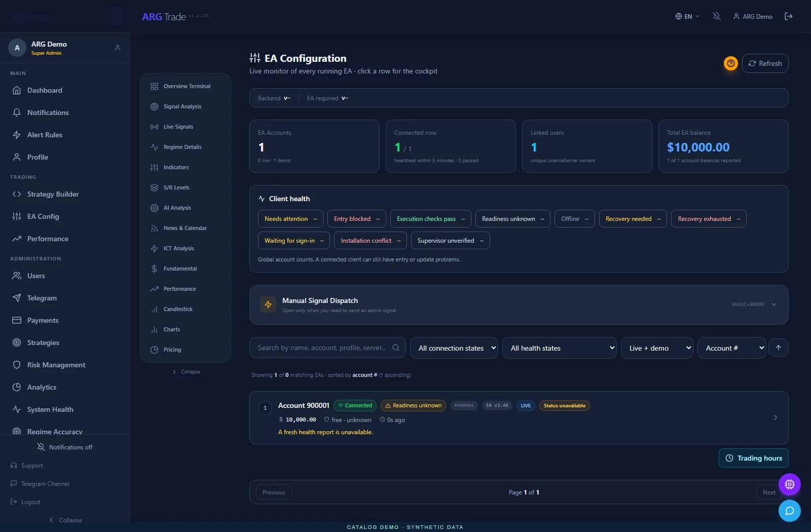
Task: Open the Account 900001 row
Action: [x=519, y=418]
